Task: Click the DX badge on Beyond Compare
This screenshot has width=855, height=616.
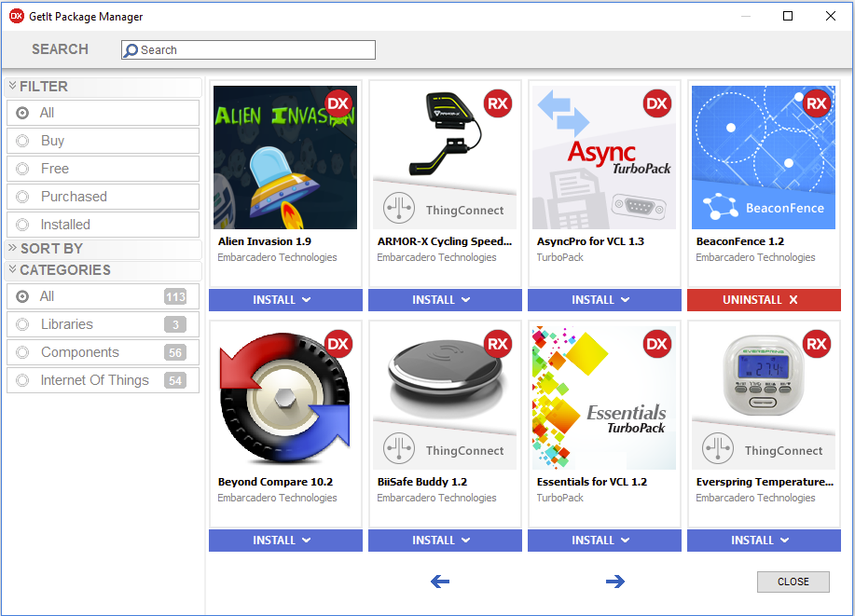Action: 338,344
